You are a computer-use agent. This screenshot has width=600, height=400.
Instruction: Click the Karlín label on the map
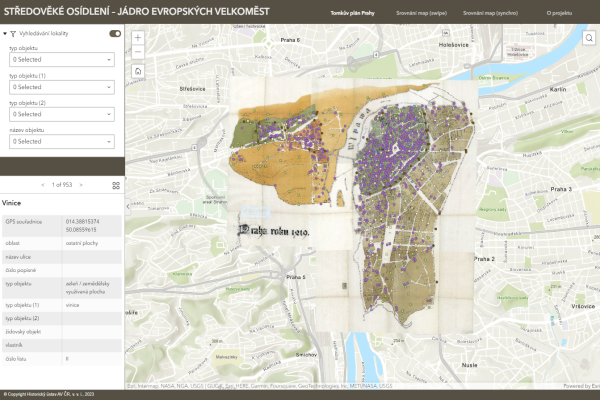[x=558, y=89]
